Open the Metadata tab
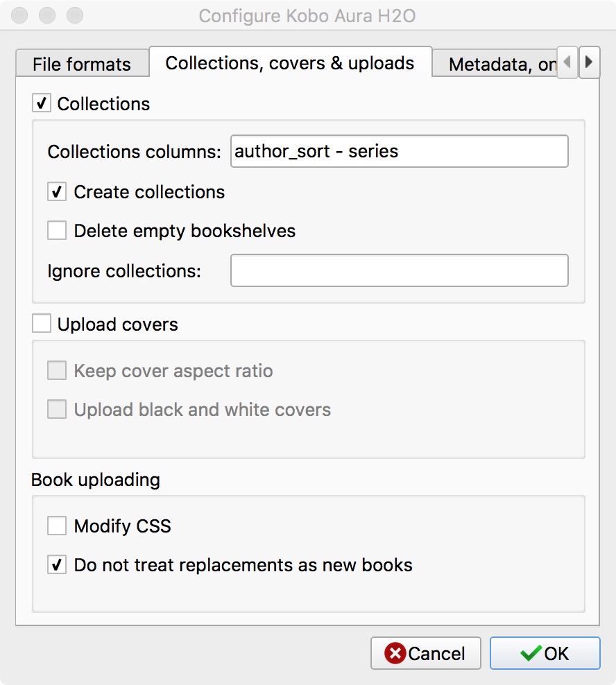The image size is (616, 685). (501, 64)
